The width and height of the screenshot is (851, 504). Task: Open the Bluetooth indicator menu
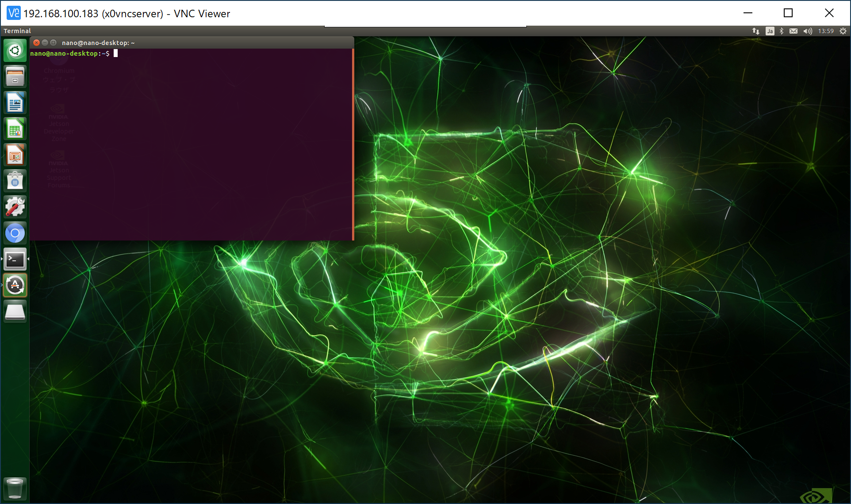click(x=782, y=31)
